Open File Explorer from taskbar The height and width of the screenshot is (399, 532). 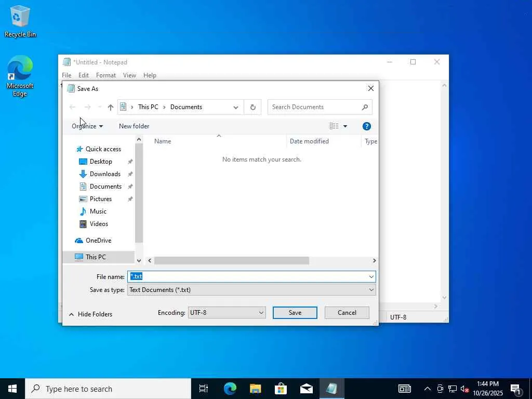pos(255,389)
